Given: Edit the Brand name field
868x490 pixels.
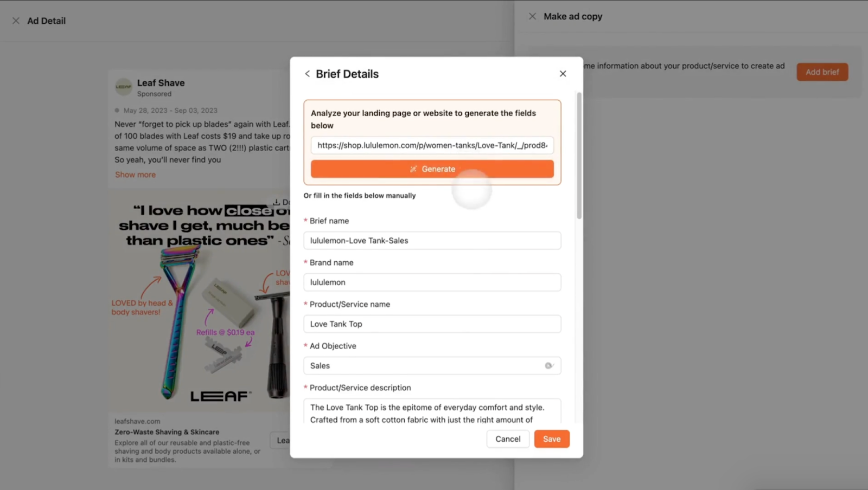Looking at the screenshot, I should pos(432,282).
